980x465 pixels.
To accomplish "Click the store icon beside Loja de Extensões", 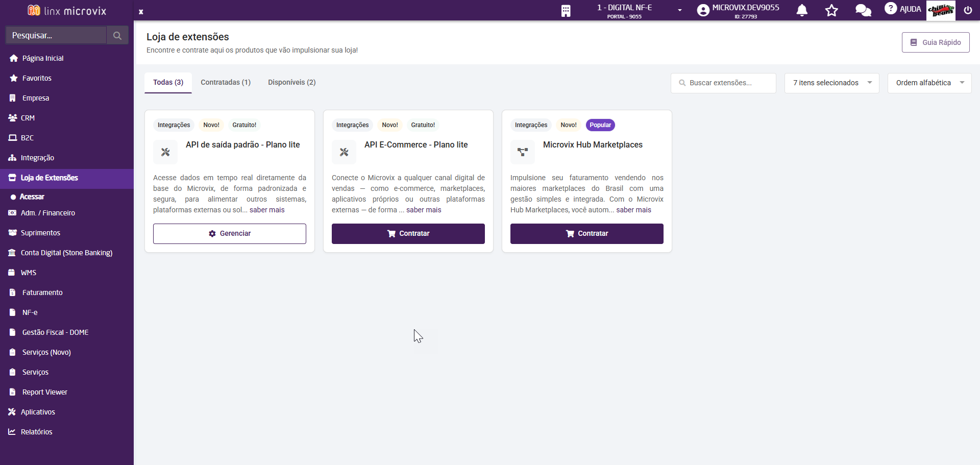I will click(x=13, y=178).
